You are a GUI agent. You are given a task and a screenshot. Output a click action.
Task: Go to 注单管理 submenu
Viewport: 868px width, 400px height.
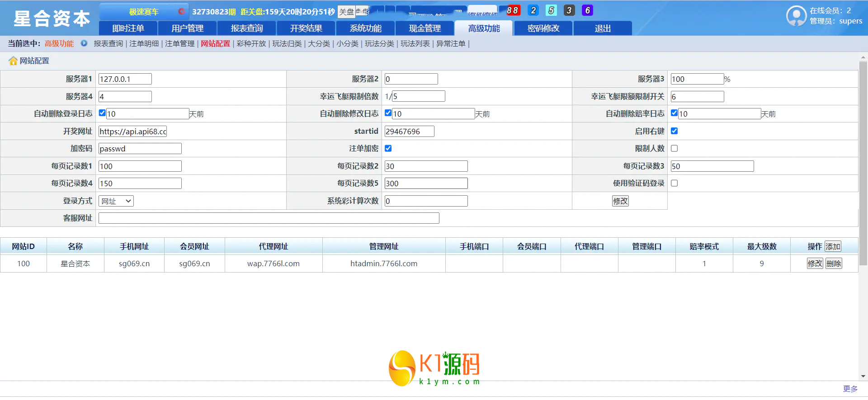(x=180, y=44)
